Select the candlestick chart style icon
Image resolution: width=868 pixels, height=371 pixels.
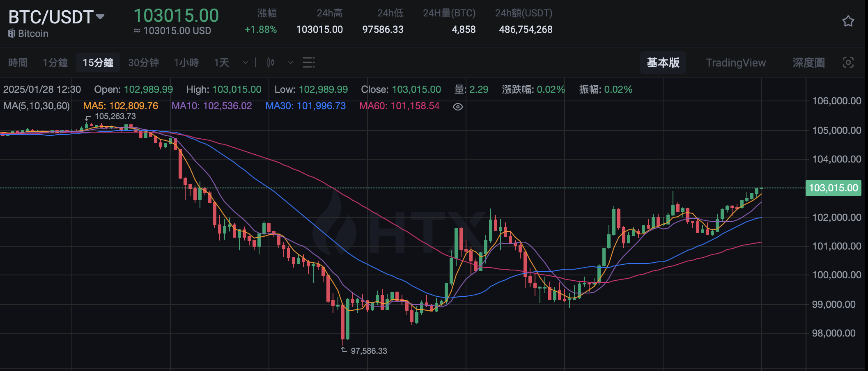tap(270, 62)
